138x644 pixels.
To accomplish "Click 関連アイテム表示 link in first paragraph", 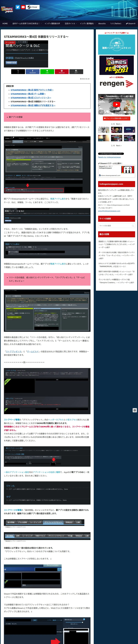I will pyautogui.click(x=58, y=199).
